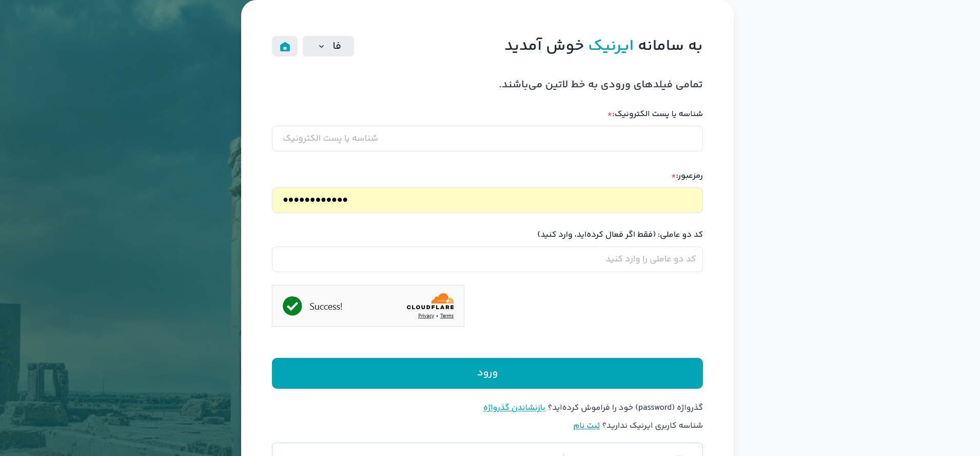Follow the ثبت نام registration link
Screen dimensions: 980x456
click(586, 426)
